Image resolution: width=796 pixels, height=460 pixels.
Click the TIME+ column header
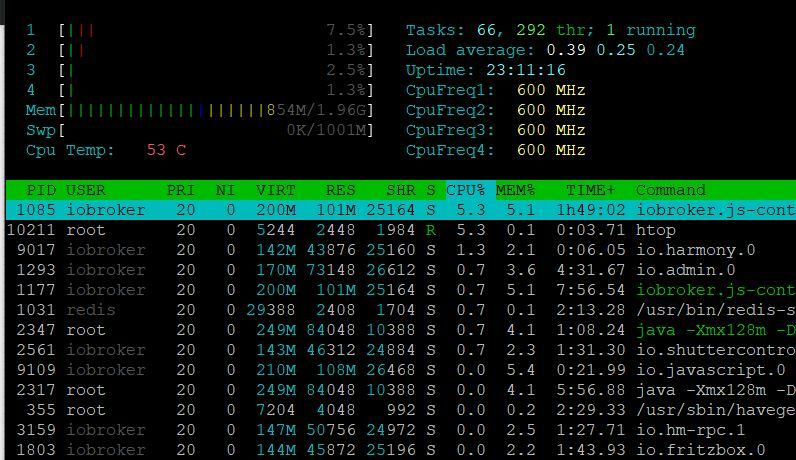(590, 190)
